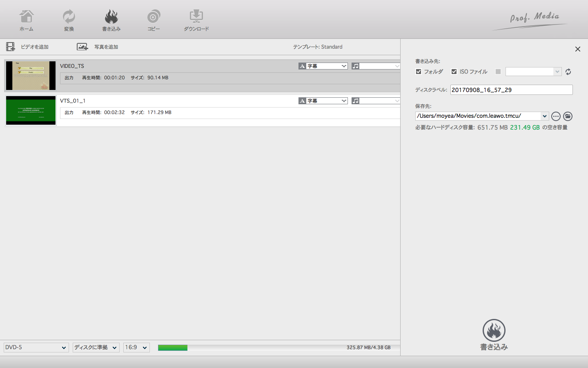This screenshot has height=368, width=588.
Task: Open the 16:9 aspect ratio dropdown
Action: pyautogui.click(x=136, y=348)
